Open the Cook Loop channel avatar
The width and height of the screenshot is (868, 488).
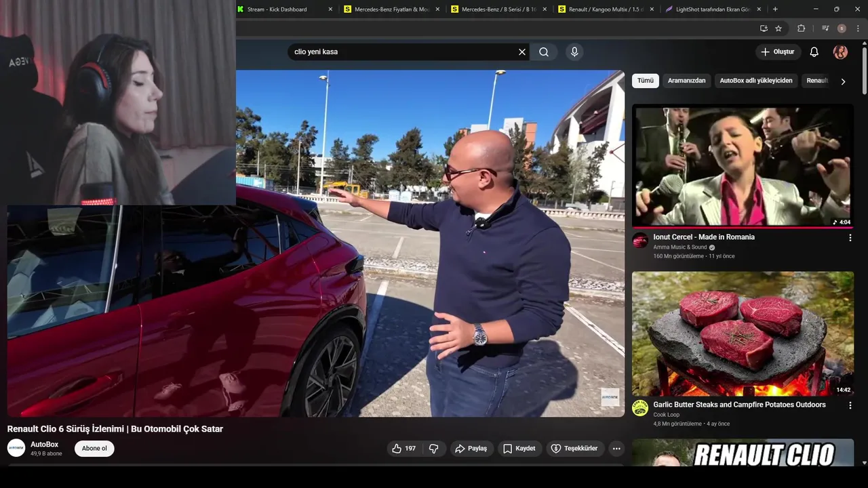640,408
